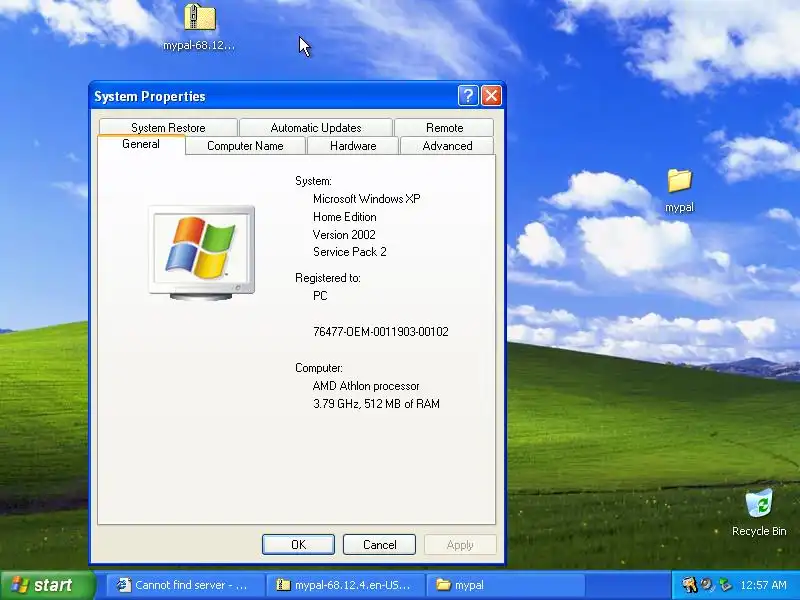Image resolution: width=800 pixels, height=600 pixels.
Task: Click the question mark help button in title bar
Action: pyautogui.click(x=468, y=95)
